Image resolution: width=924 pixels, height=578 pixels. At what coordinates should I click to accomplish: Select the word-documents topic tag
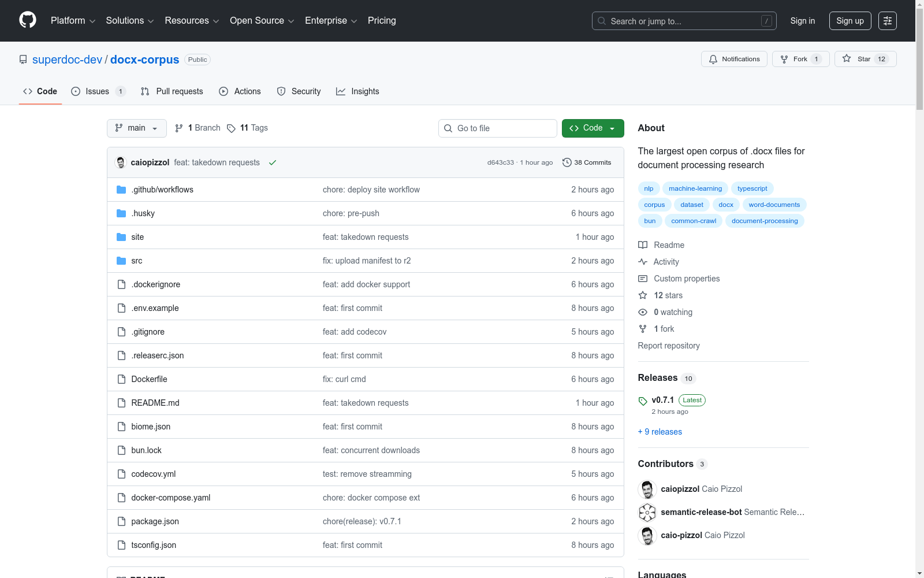774,205
